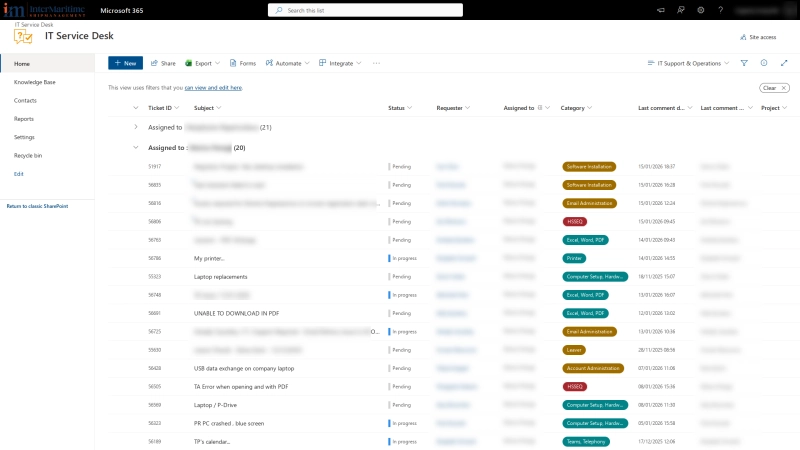Open the 'My printer...' ticket subject
Screen dimensions: 800x450
click(x=209, y=258)
